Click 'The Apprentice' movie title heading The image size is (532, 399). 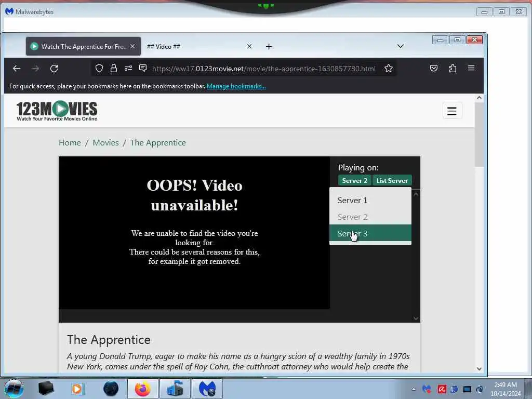point(109,340)
